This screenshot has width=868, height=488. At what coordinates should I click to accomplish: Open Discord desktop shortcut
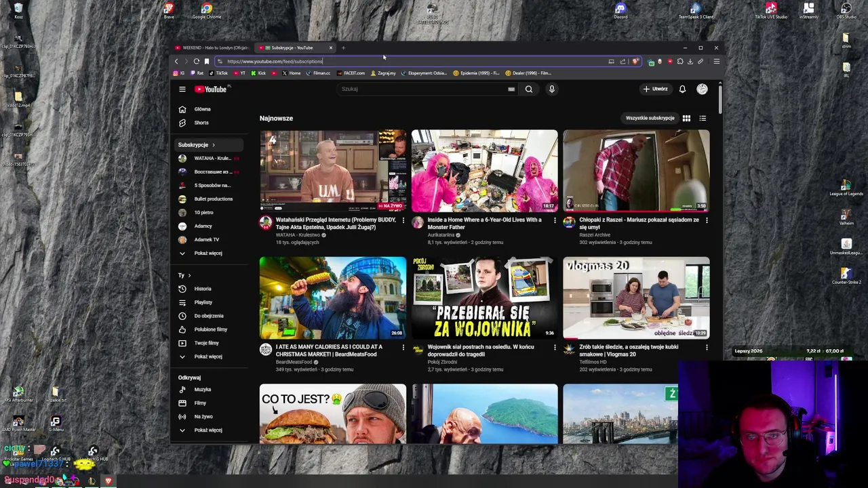[x=620, y=11]
